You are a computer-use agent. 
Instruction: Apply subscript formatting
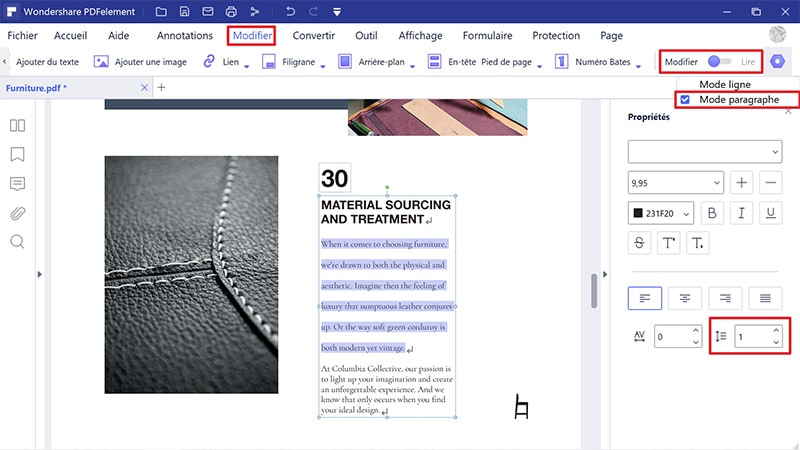point(697,243)
